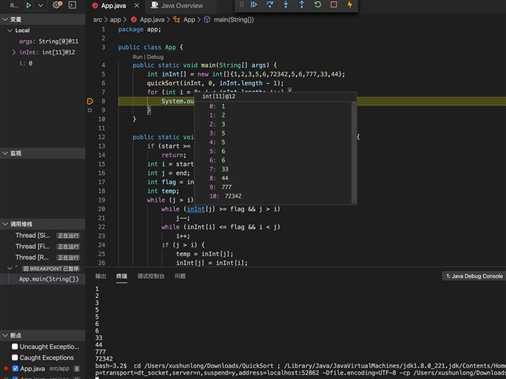Switch to the Java Overview tab
Viewport: 506px width, 379px height.
coord(182,6)
